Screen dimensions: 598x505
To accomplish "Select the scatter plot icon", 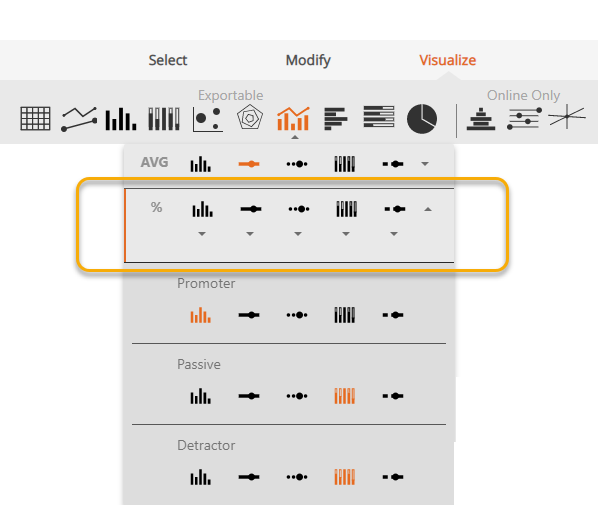I will click(x=207, y=119).
